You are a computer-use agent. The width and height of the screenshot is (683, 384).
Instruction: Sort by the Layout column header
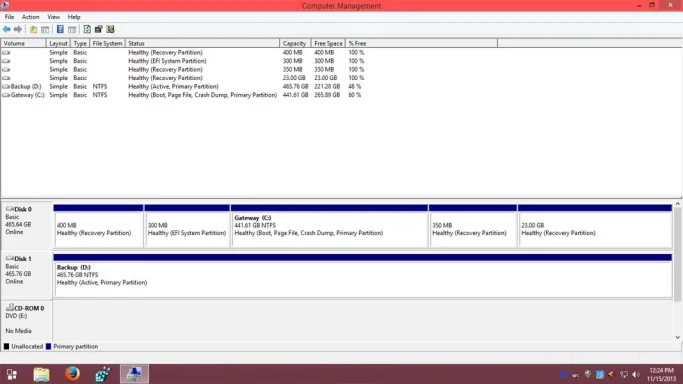pyautogui.click(x=58, y=44)
